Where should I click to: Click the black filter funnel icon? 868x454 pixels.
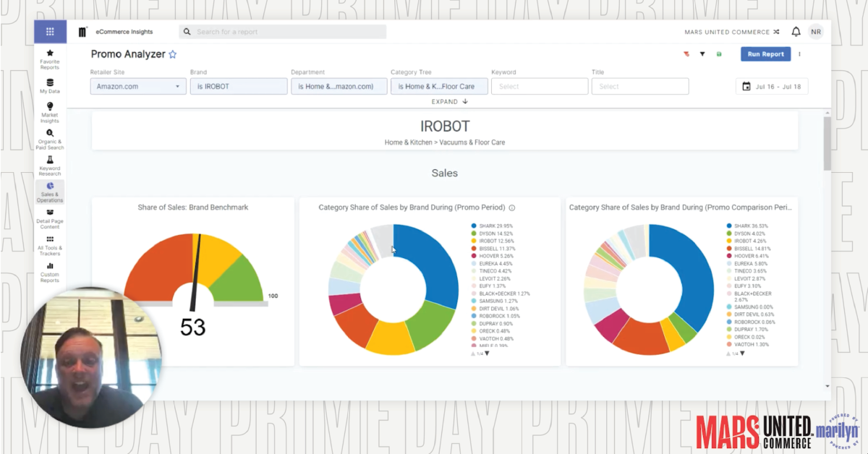coord(702,54)
